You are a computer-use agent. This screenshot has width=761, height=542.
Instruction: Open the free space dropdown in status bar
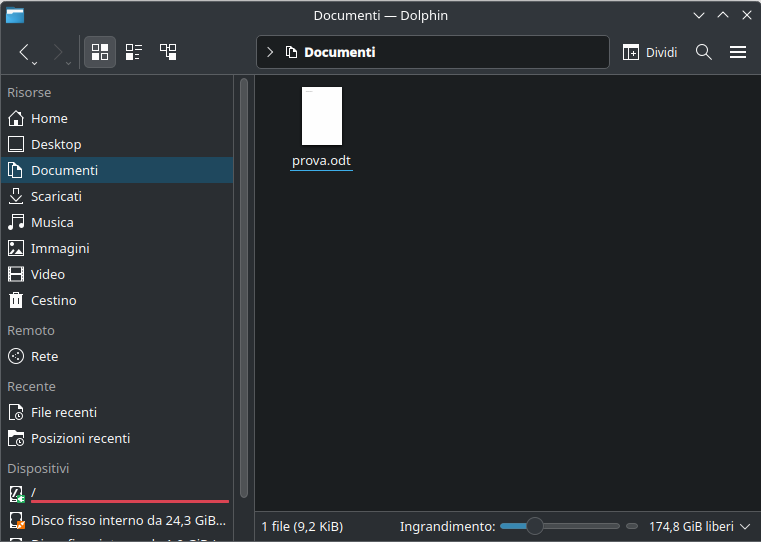[700, 526]
